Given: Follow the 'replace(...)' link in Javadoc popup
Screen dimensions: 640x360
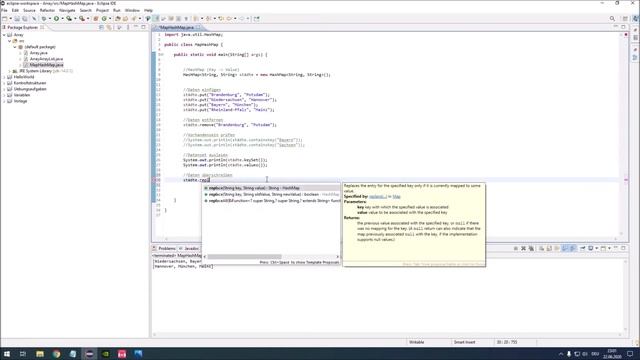Looking at the screenshot, I should click(378, 197).
